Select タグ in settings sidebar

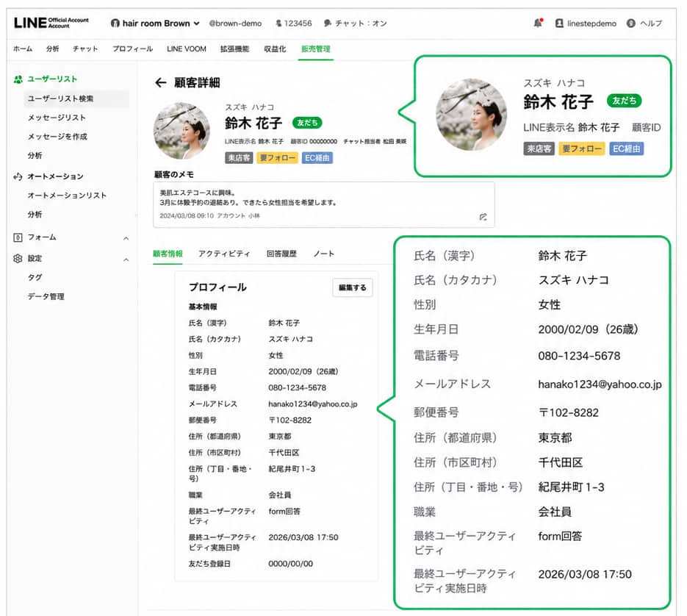(x=35, y=277)
